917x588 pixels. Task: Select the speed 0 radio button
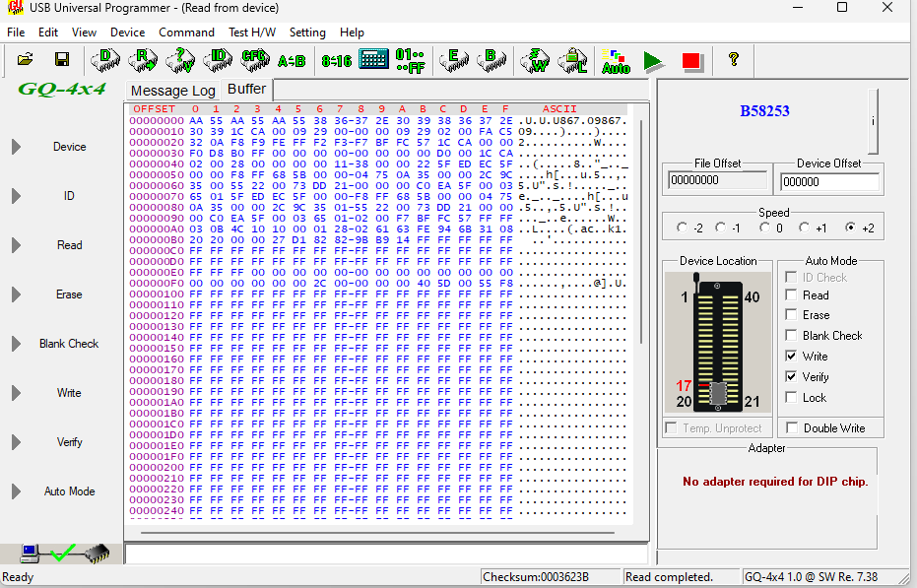pyautogui.click(x=765, y=229)
